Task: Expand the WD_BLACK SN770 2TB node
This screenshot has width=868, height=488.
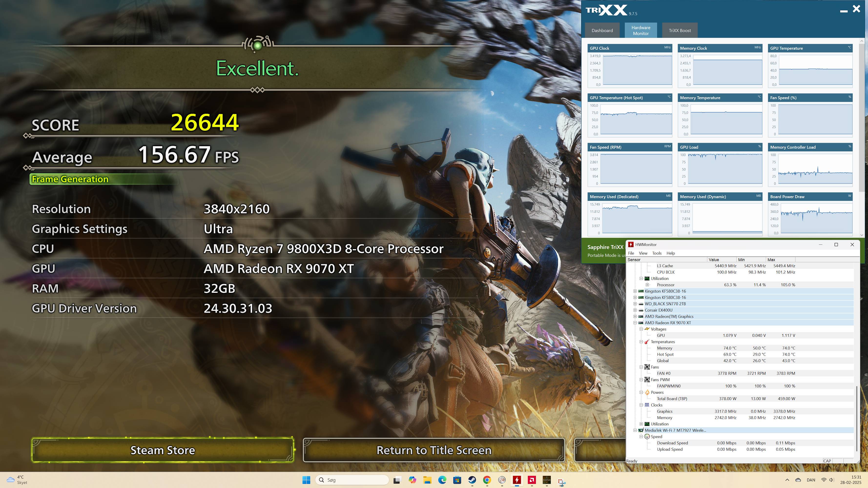Action: tap(635, 304)
